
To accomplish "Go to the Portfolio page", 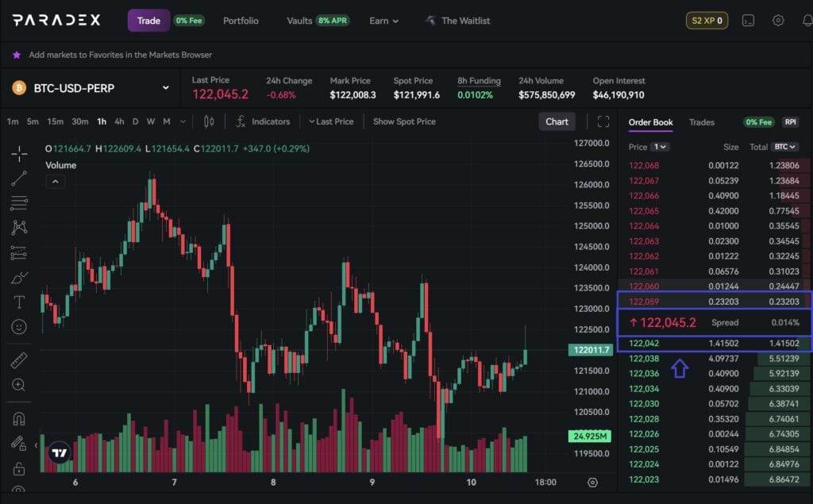I will [x=241, y=21].
